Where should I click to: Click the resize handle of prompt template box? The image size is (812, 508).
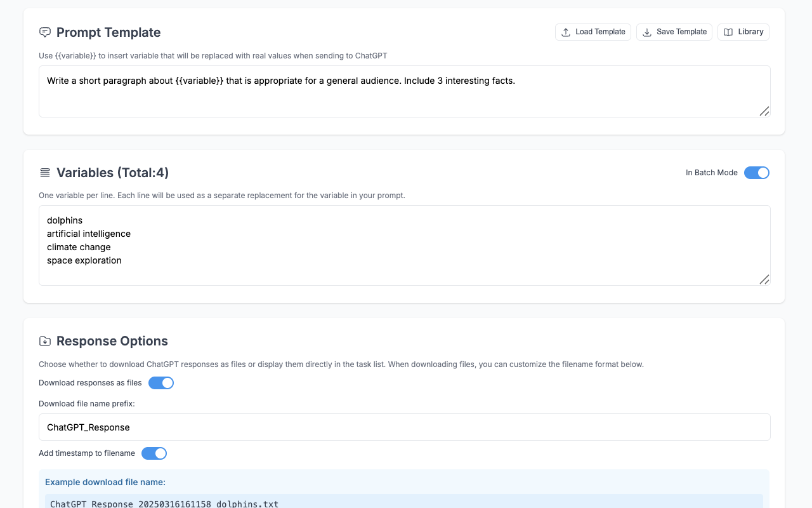tap(764, 111)
